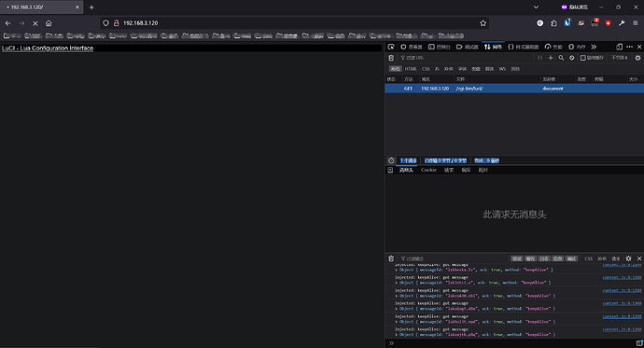This screenshot has height=348, width=644.
Task: Select the All network filter
Action: (395, 69)
